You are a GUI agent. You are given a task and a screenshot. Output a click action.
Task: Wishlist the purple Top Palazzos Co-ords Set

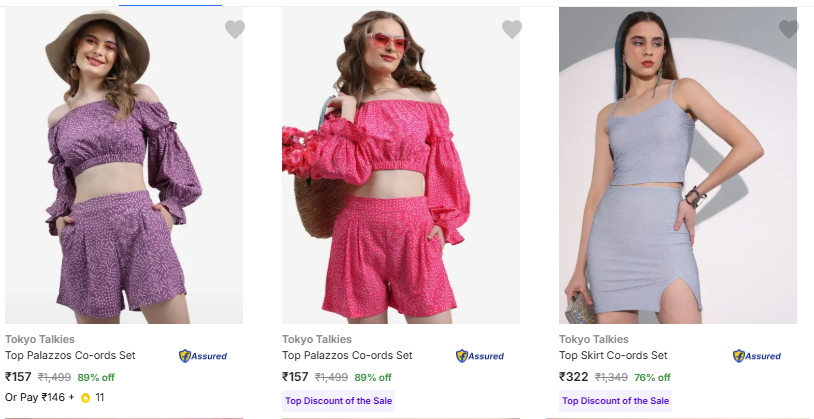[235, 30]
